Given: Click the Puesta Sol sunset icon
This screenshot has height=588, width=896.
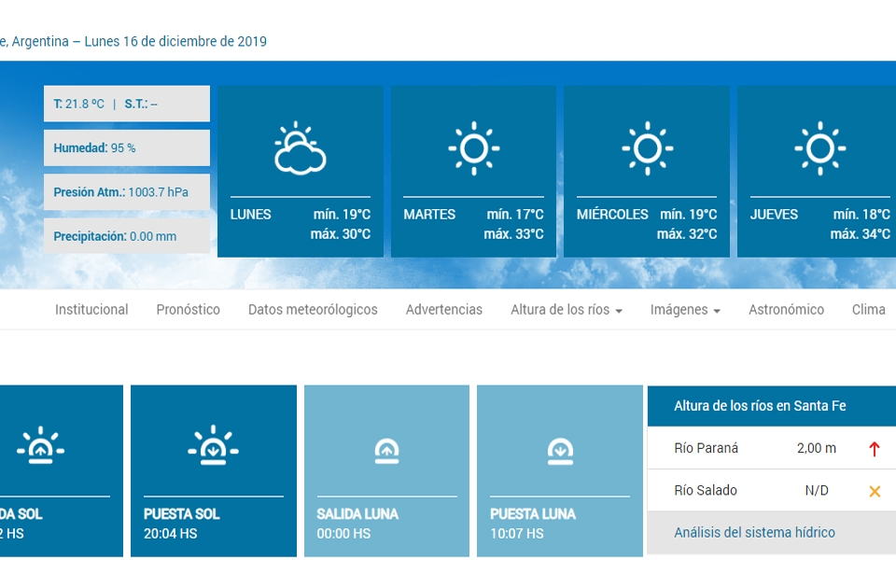Looking at the screenshot, I should click(213, 446).
